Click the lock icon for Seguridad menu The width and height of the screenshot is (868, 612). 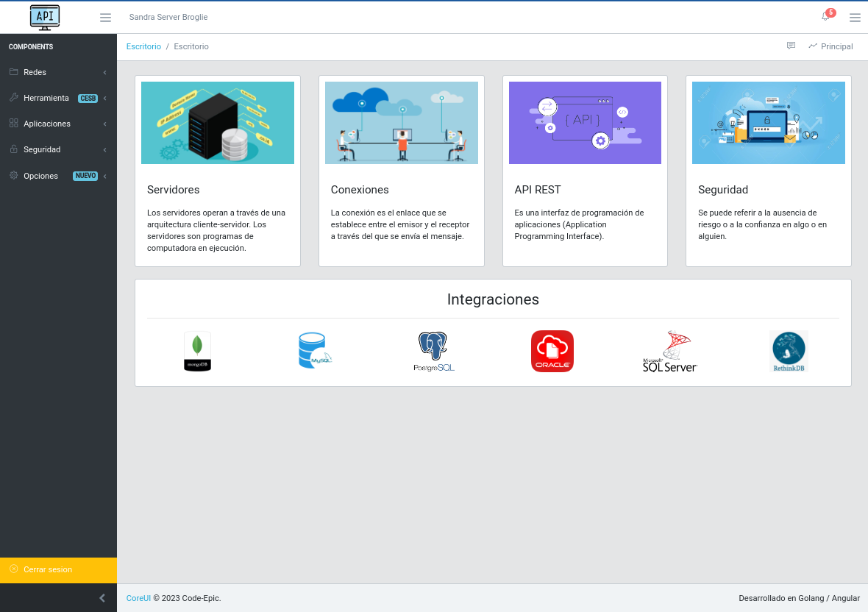click(14, 149)
